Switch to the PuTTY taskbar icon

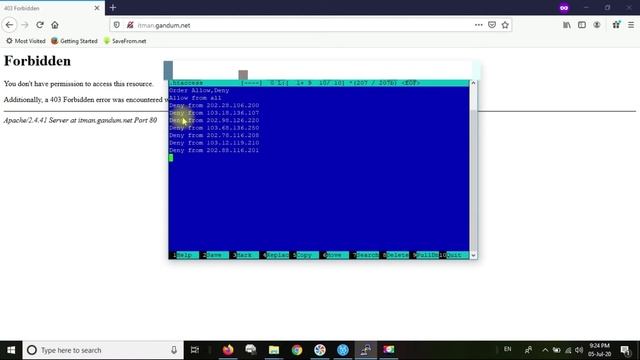(366, 350)
